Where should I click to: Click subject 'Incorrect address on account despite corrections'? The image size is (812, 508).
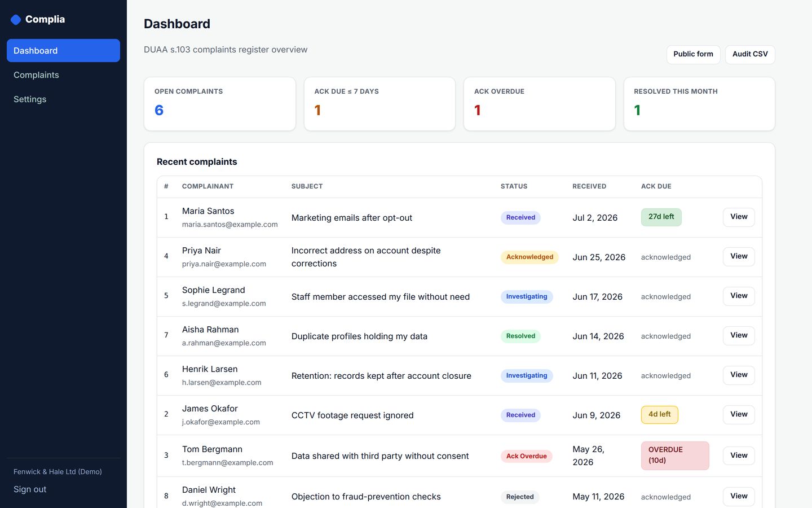pos(366,257)
